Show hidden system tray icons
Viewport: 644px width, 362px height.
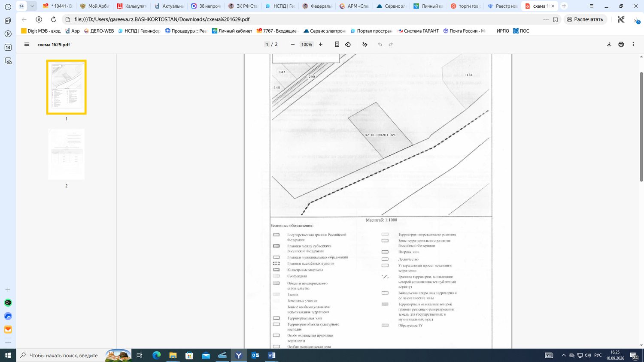click(x=563, y=355)
